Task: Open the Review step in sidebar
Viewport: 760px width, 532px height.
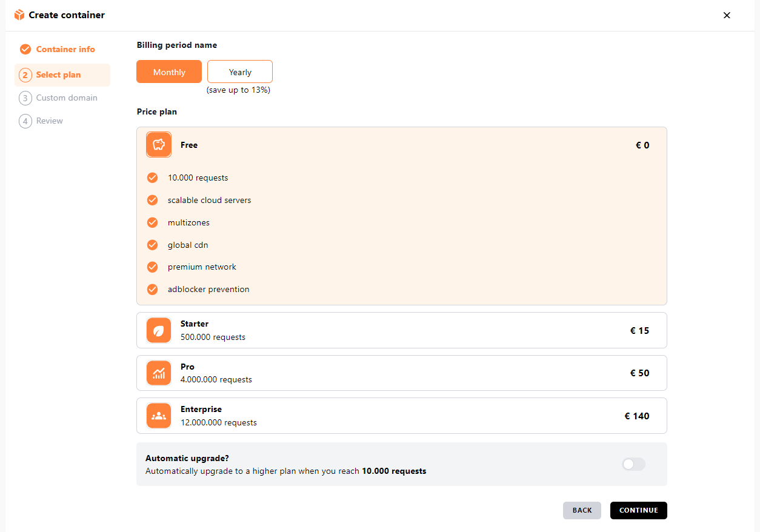Action: (x=49, y=121)
